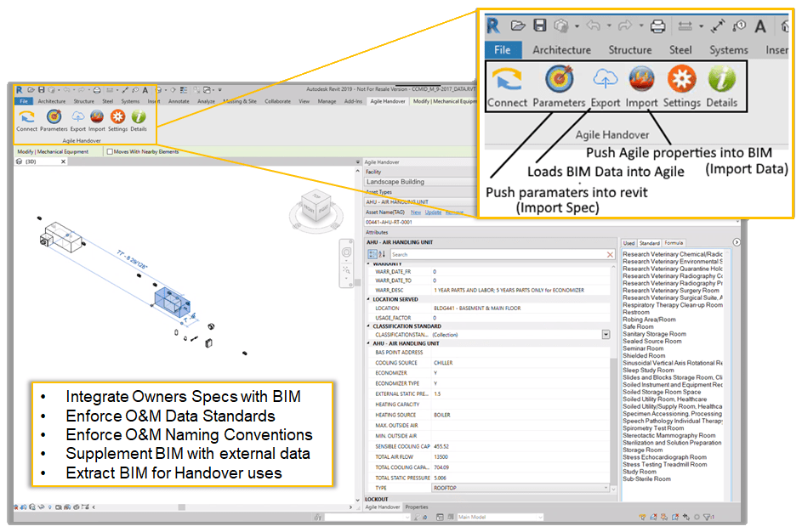
Task: Click into the Search attributes field
Action: 498,254
